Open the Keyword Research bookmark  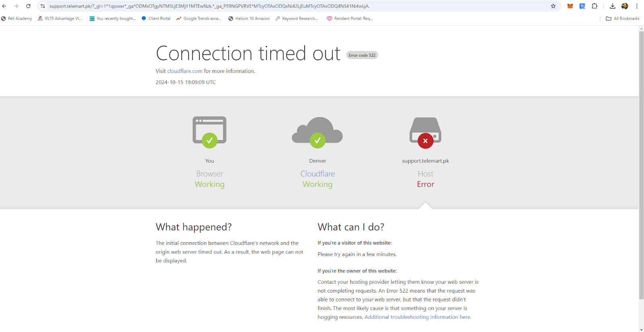(297, 19)
